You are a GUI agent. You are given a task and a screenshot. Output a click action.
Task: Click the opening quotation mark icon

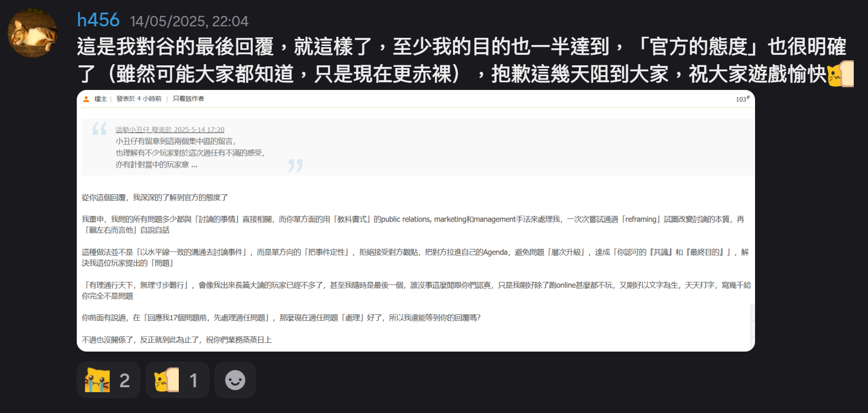[99, 129]
